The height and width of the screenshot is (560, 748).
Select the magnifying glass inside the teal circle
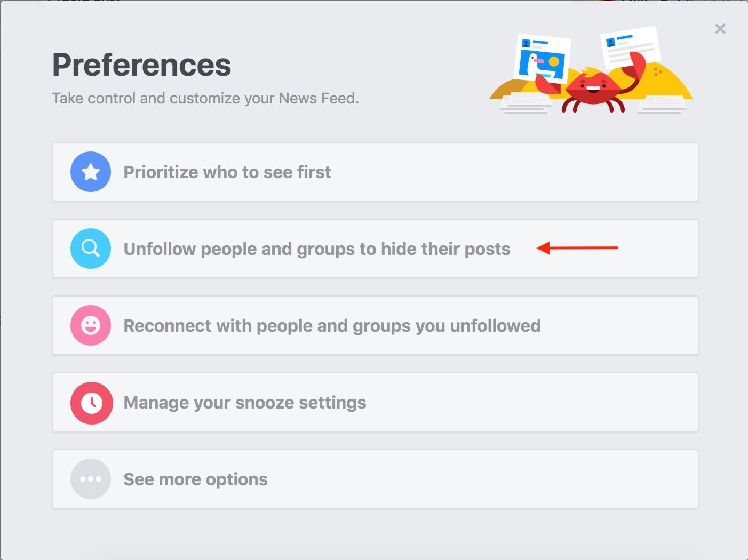point(90,249)
